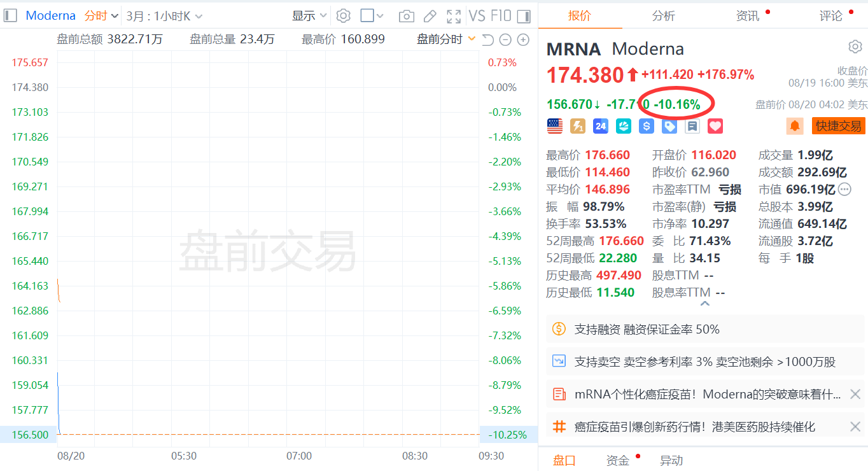The width and height of the screenshot is (868, 471).
Task: Expand the 显示 display dropdown
Action: [309, 16]
